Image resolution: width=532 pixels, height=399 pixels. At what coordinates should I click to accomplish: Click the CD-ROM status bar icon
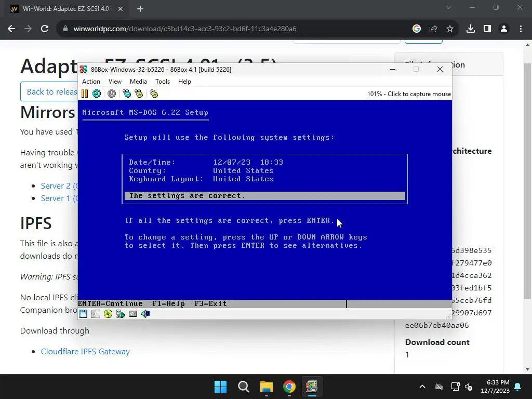pos(108,314)
